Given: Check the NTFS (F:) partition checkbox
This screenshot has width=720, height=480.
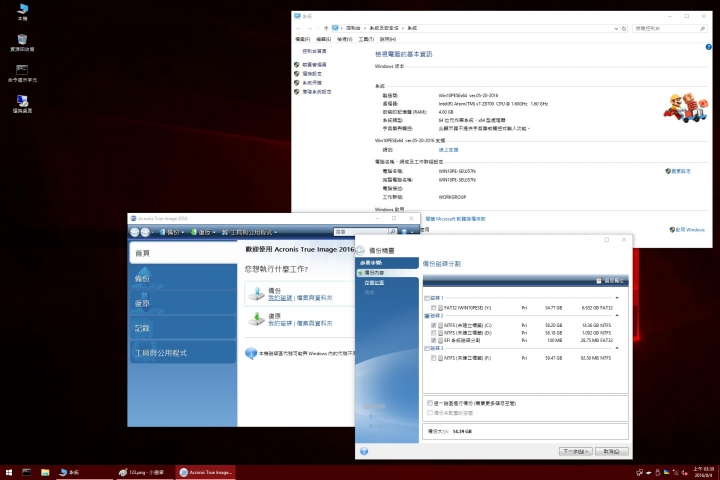Looking at the screenshot, I should coord(433,358).
